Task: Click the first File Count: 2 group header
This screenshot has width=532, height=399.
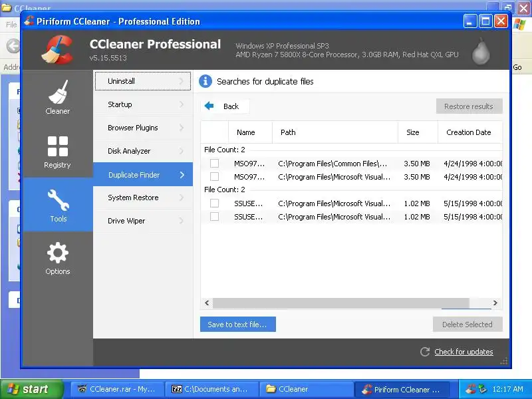Action: click(225, 150)
